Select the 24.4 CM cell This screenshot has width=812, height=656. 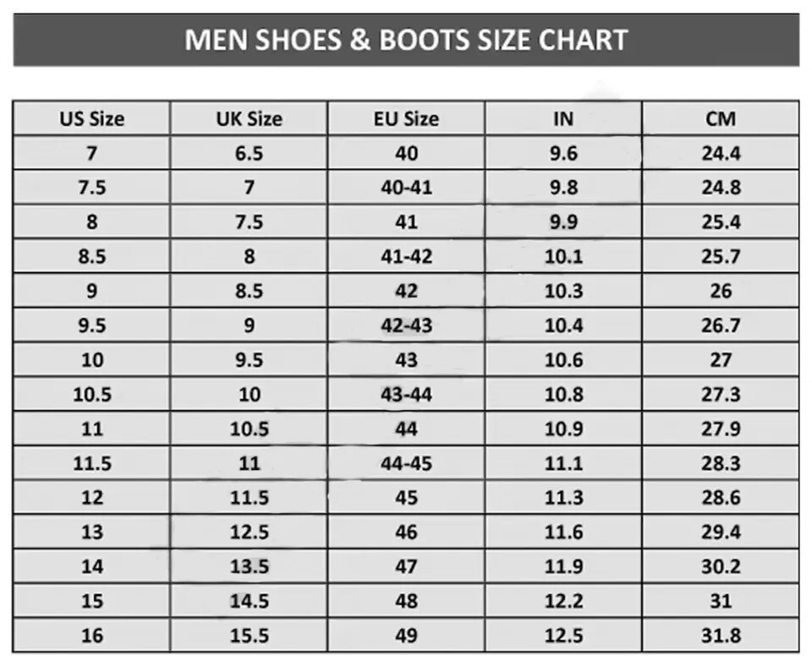(721, 154)
